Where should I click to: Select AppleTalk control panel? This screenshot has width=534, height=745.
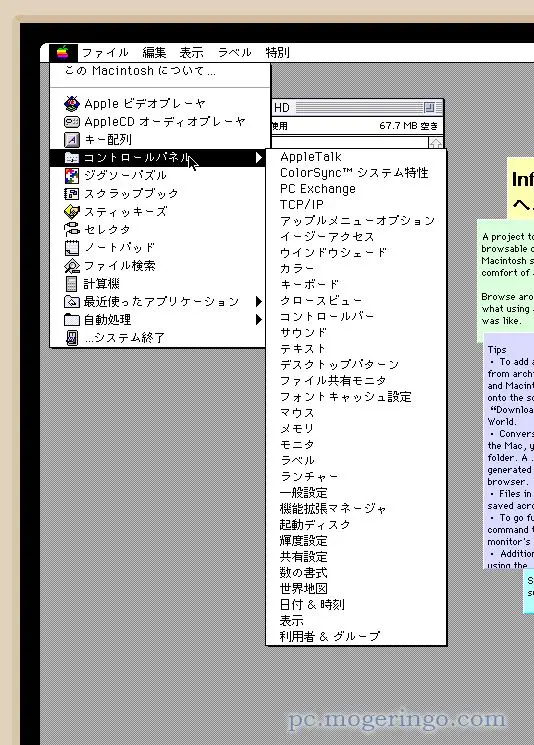tap(356, 157)
